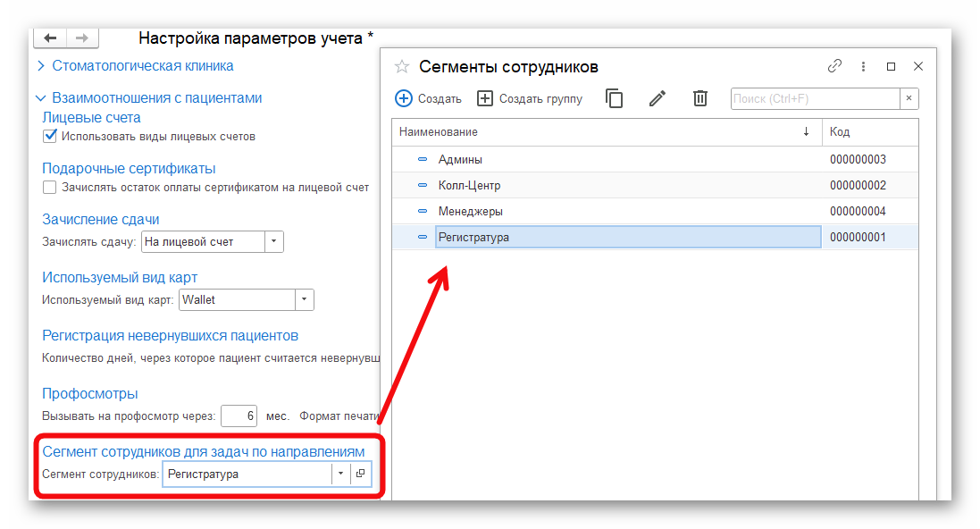Enable Зачислять остаток оплаты сертификатом checkbox
The image size is (980, 529).
pyautogui.click(x=50, y=188)
